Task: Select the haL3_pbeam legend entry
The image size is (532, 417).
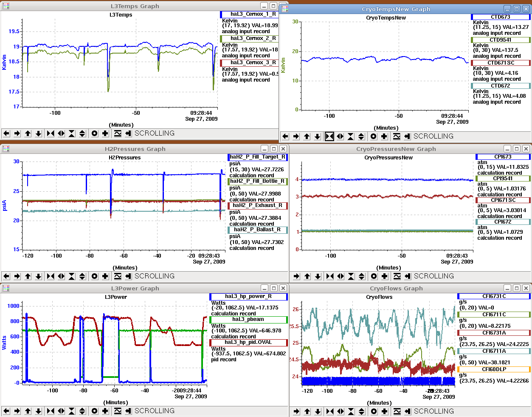Action: 248,320
